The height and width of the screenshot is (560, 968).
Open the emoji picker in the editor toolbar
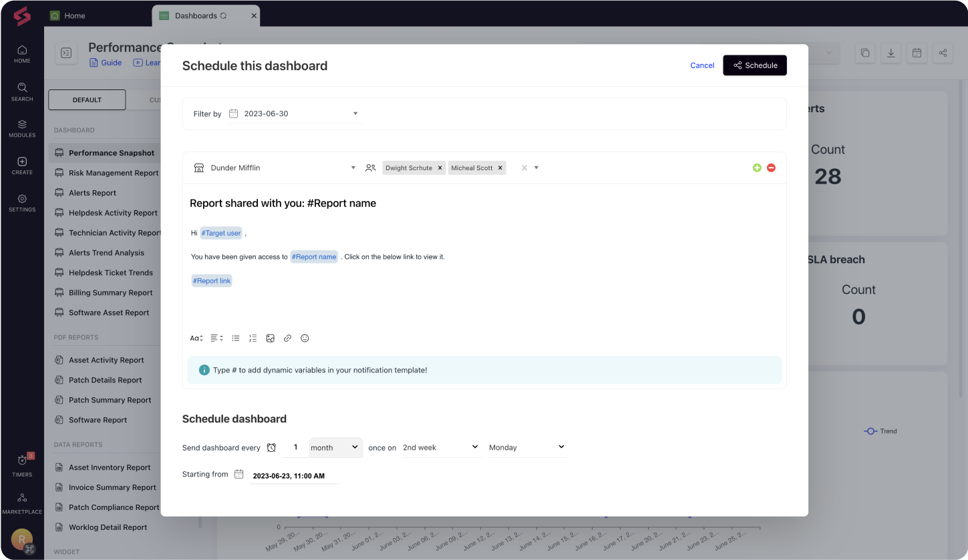coord(305,338)
